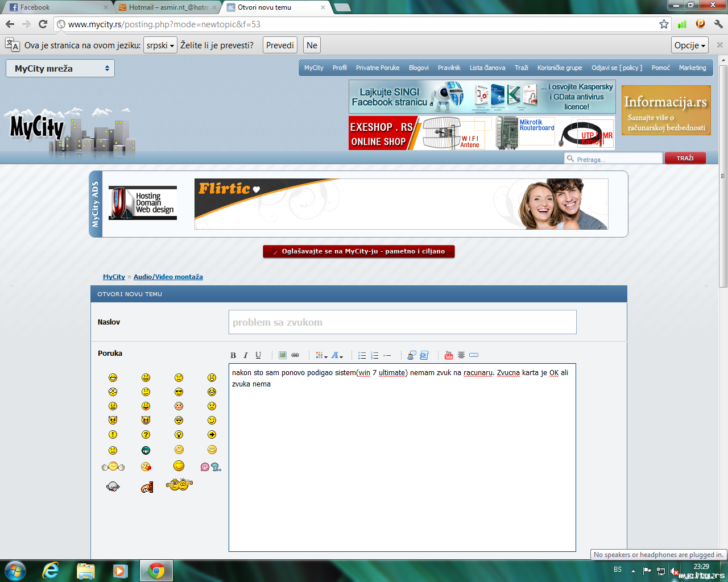Insert the smiley banging a brick wall
The width and height of the screenshot is (728, 582).
click(x=147, y=487)
